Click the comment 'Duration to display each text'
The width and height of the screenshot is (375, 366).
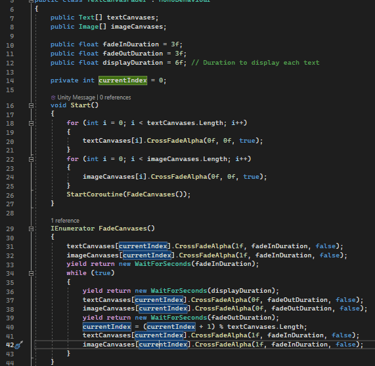pyautogui.click(x=261, y=63)
